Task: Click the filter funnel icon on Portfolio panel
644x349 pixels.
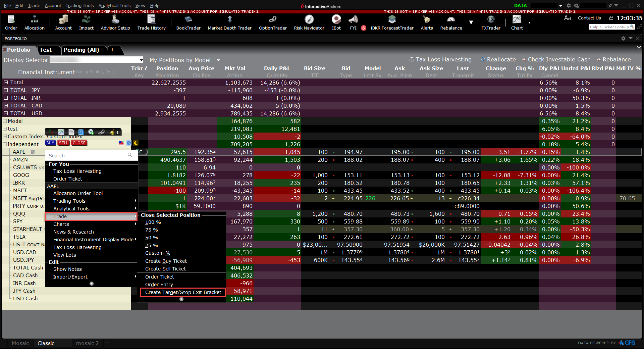Action: tap(639, 48)
